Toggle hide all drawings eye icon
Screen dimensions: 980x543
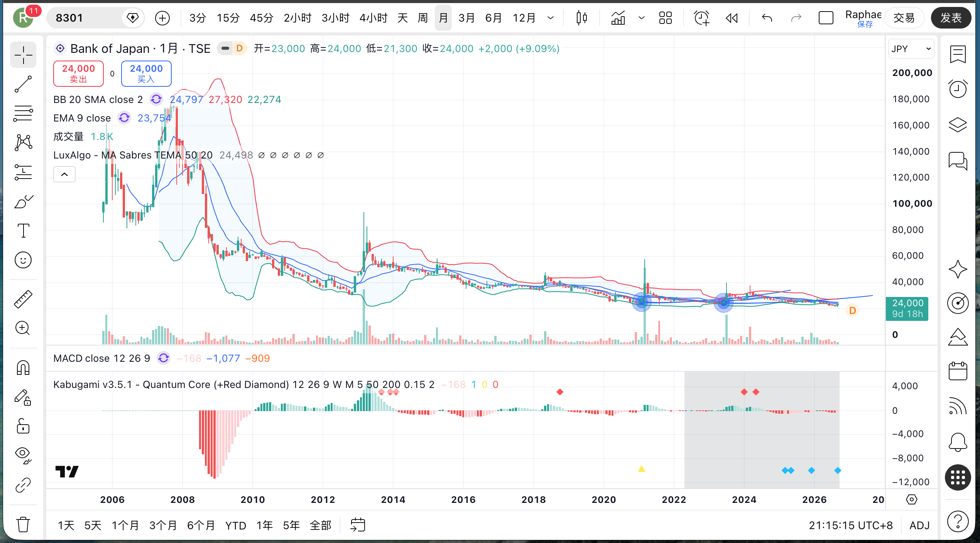point(23,455)
